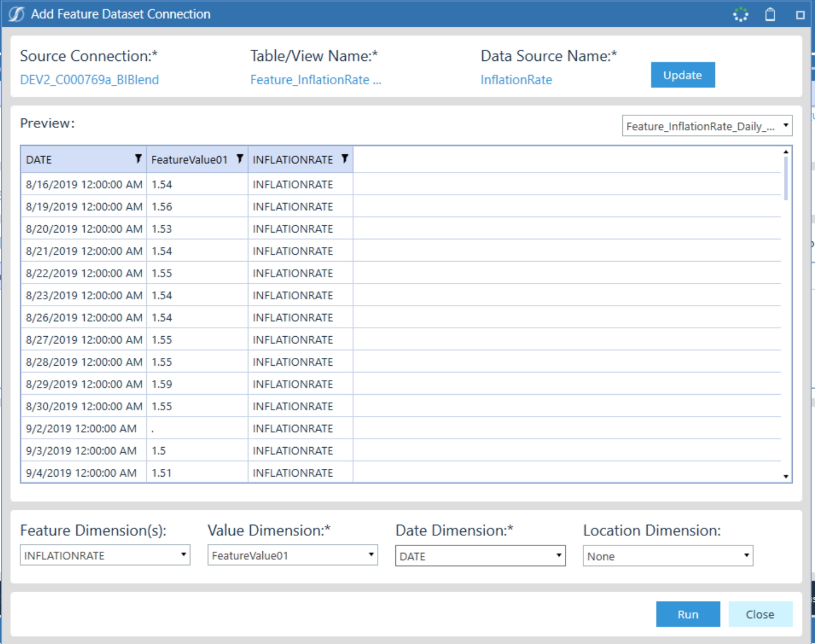Click 1.54 value in the 8/16/2019 row
815x644 pixels.
coord(197,184)
